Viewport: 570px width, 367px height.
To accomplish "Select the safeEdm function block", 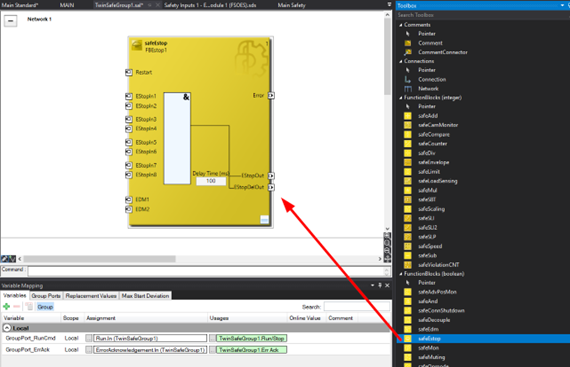I will [428, 329].
